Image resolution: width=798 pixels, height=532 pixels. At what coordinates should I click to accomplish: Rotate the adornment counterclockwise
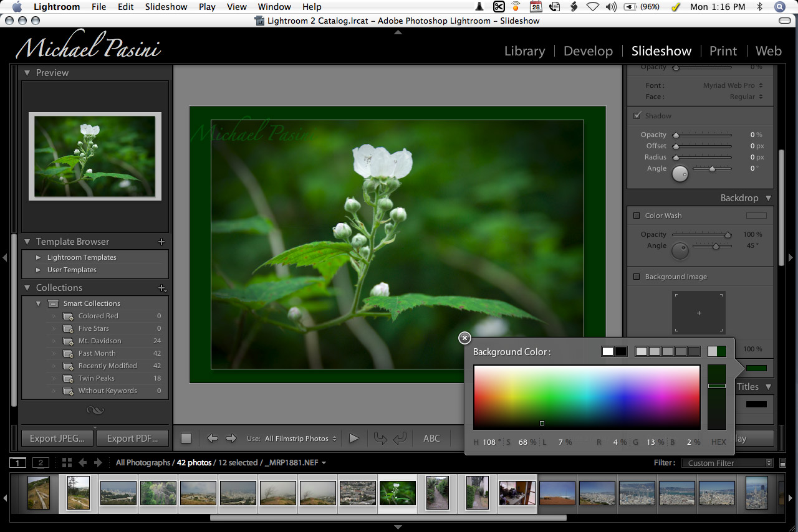(x=380, y=439)
